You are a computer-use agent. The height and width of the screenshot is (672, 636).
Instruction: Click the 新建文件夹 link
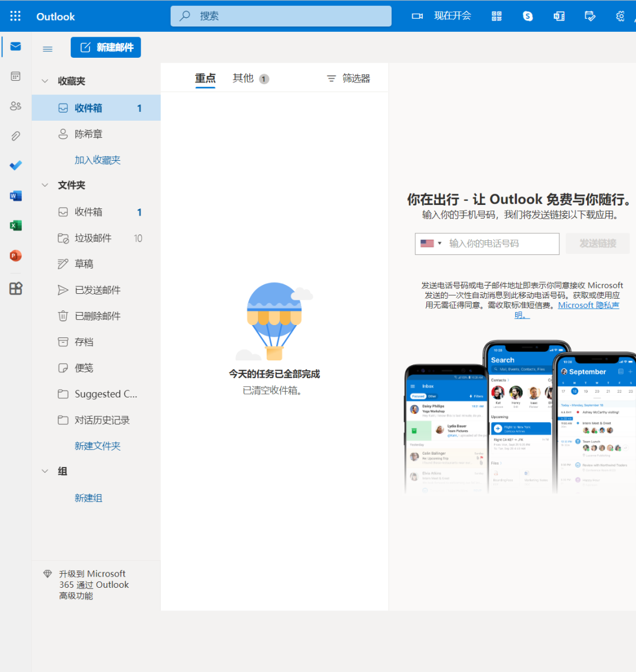(x=97, y=446)
